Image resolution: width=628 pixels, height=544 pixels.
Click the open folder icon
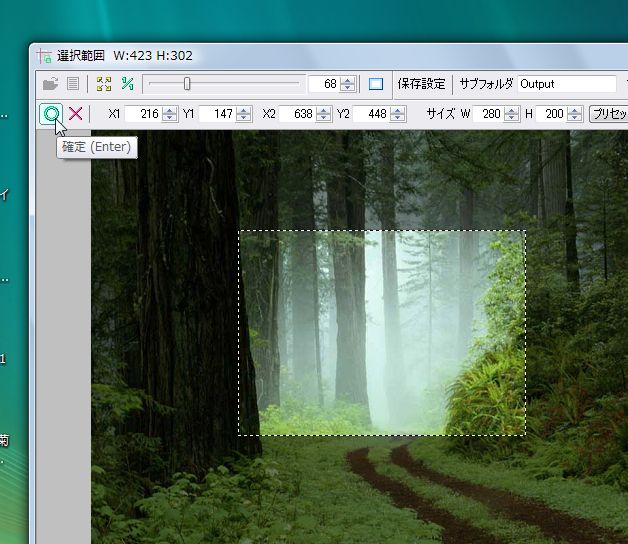(50, 84)
